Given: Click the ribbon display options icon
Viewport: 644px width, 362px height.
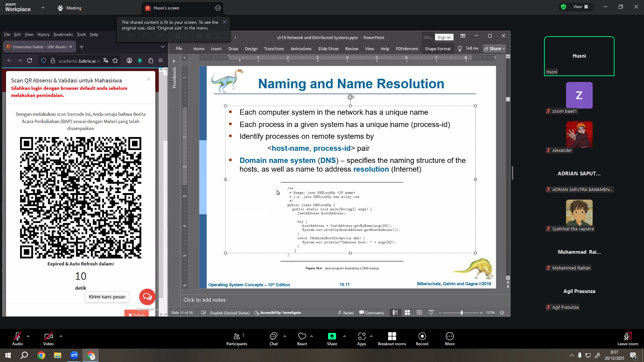Looking at the screenshot, I should tap(463, 36).
